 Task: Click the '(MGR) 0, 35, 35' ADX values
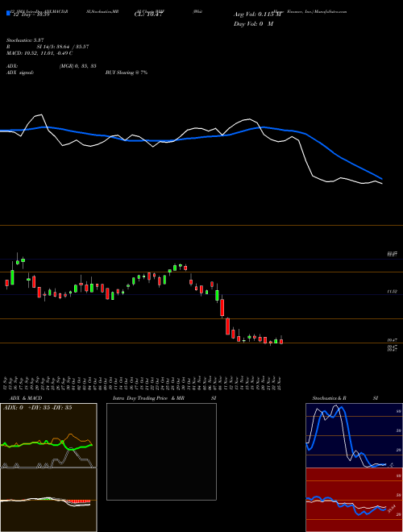77,66
